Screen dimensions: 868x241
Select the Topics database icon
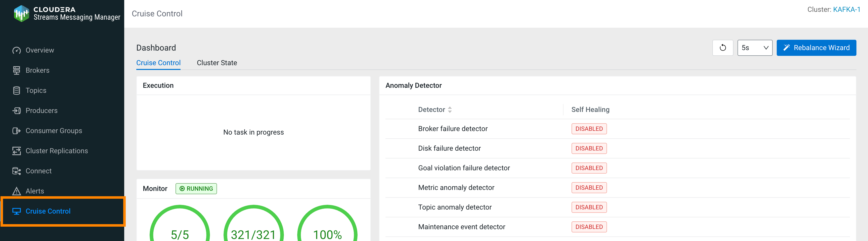coord(17,91)
